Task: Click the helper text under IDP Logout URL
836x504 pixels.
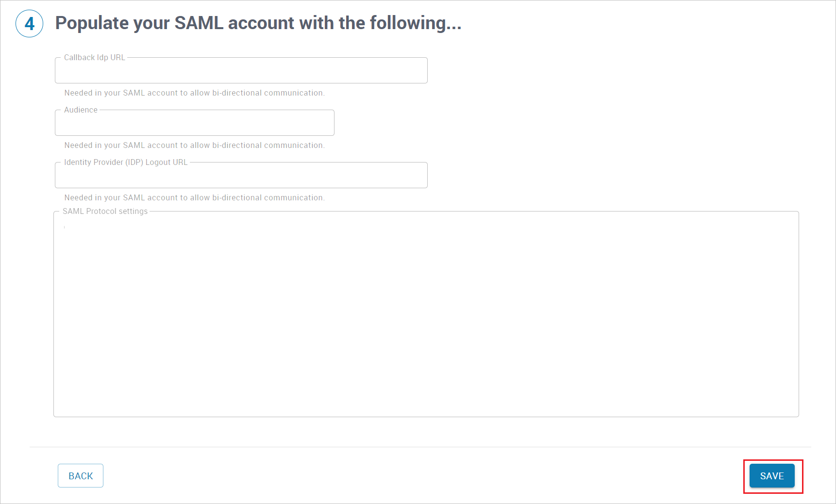Action: pyautogui.click(x=194, y=197)
